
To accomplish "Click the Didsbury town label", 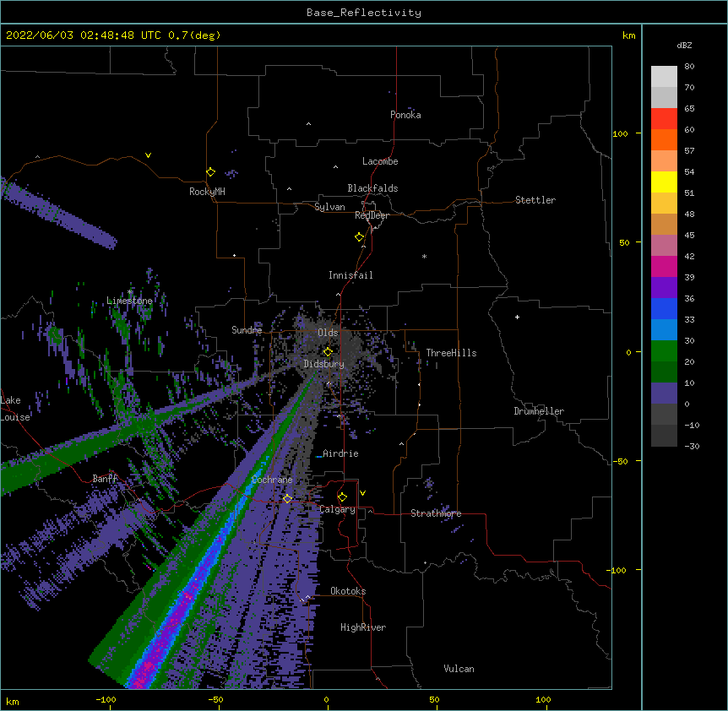I will [x=324, y=364].
